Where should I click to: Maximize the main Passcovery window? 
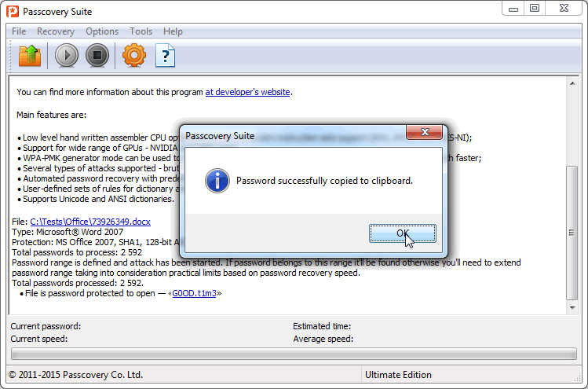coord(535,9)
